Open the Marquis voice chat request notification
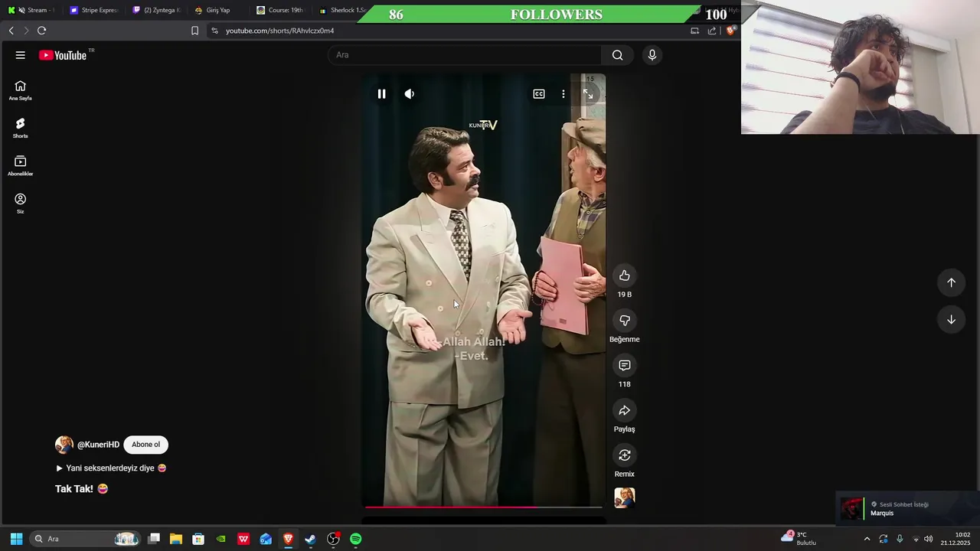 coord(907,509)
